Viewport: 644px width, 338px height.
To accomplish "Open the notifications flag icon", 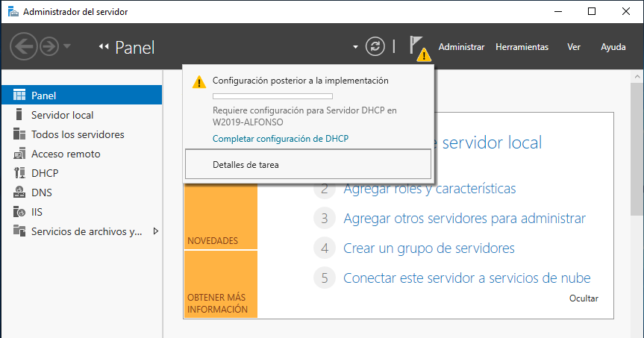I will click(x=419, y=48).
